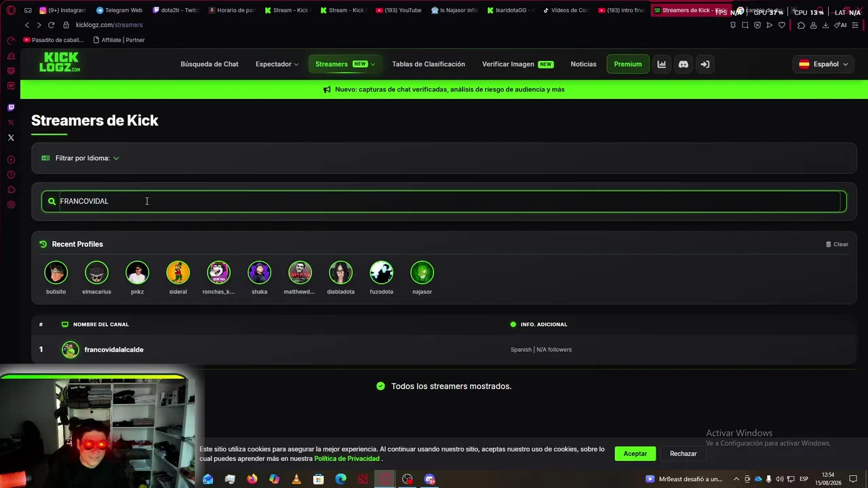Open Microsoft Store from the taskbar
This screenshot has width=868, height=488.
[x=318, y=479]
